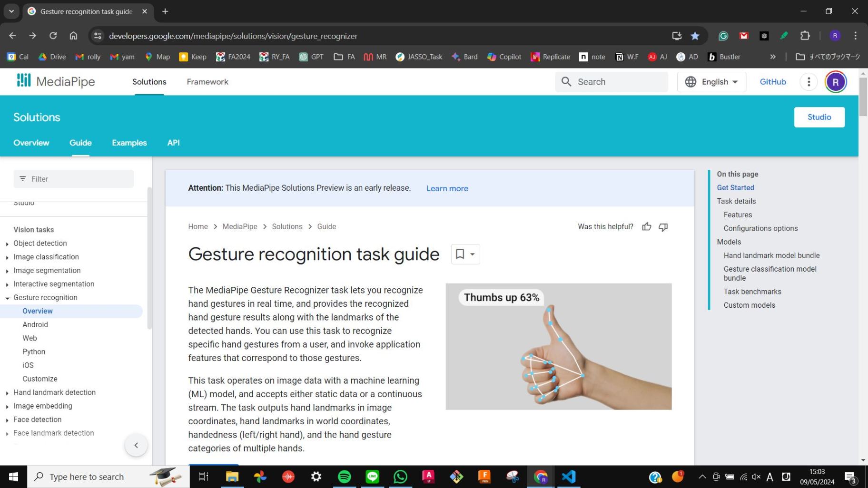The width and height of the screenshot is (868, 488).
Task: Expand the Face detection section
Action: [7, 420]
